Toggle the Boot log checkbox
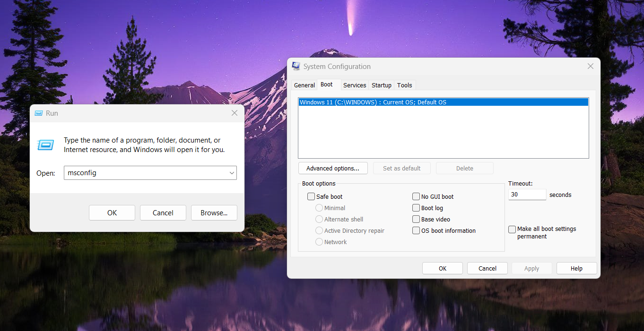Screen dimensions: 644x331 [416, 208]
